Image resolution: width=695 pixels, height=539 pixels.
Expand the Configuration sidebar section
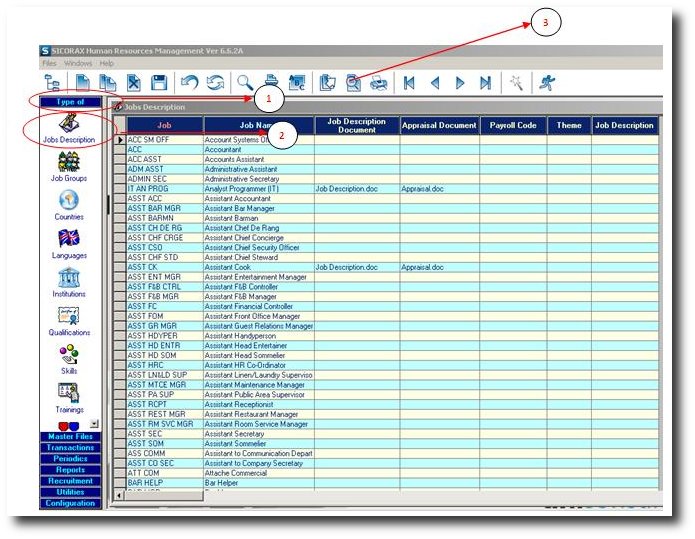(69, 503)
